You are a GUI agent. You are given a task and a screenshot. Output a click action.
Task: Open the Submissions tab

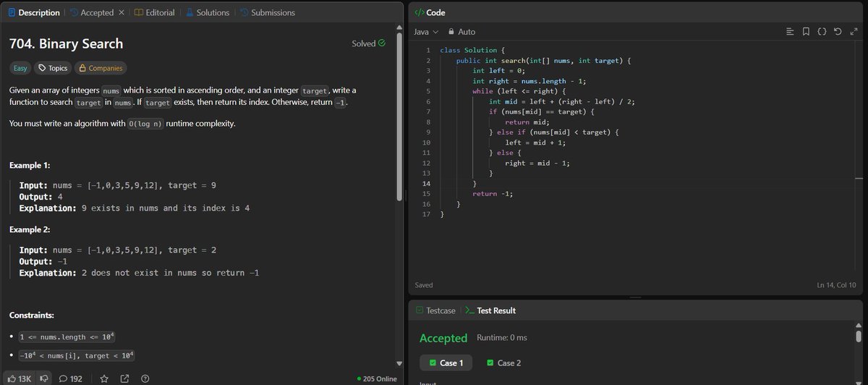[267, 12]
